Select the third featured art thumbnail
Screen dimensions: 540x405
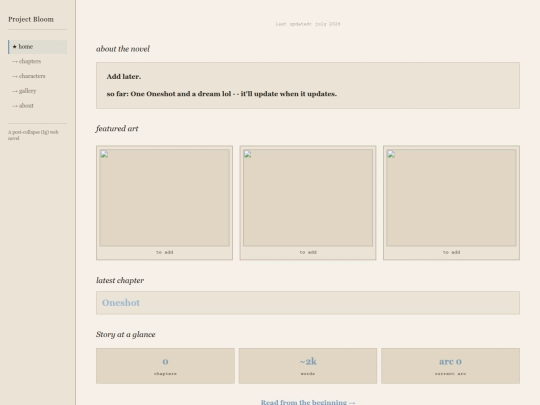coord(451,198)
